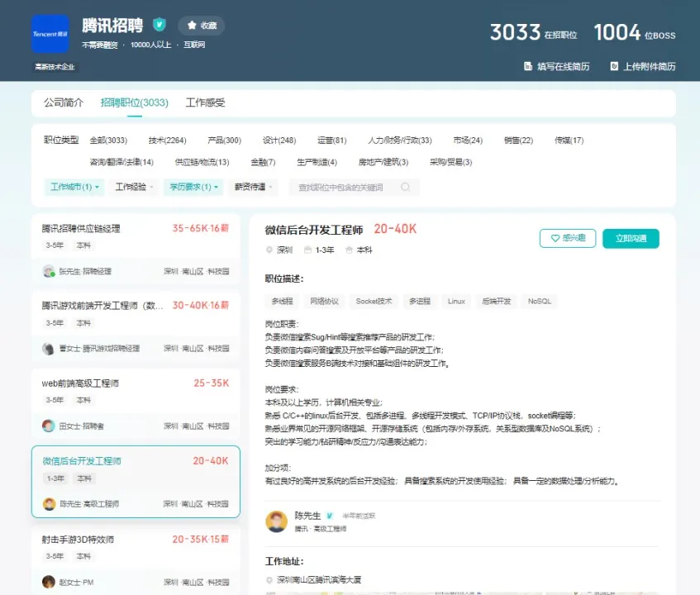Screen dimensions: 700x595
Task: Click 陈先生 large avatar in job detail
Action: (276, 521)
